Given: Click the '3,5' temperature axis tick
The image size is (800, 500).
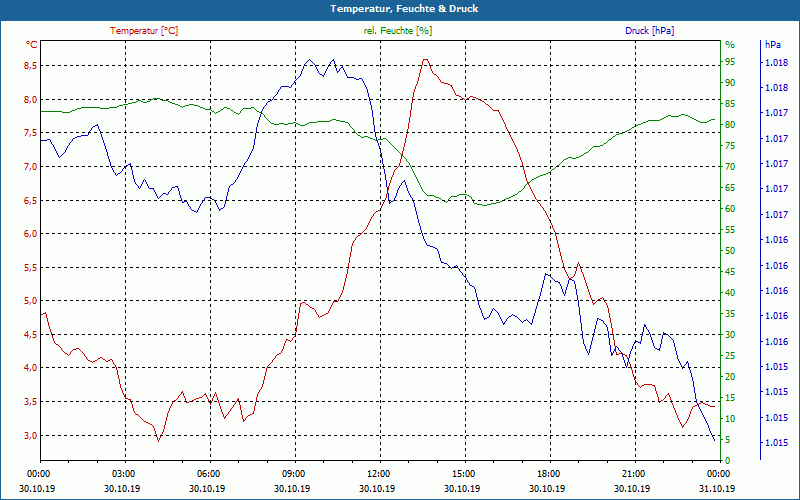Looking at the screenshot, I should [31, 402].
